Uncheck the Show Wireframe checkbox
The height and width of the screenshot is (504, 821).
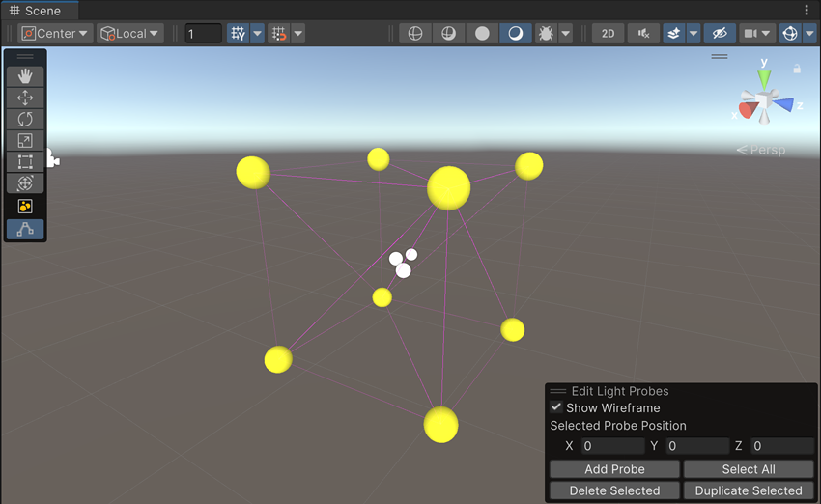pyautogui.click(x=556, y=407)
